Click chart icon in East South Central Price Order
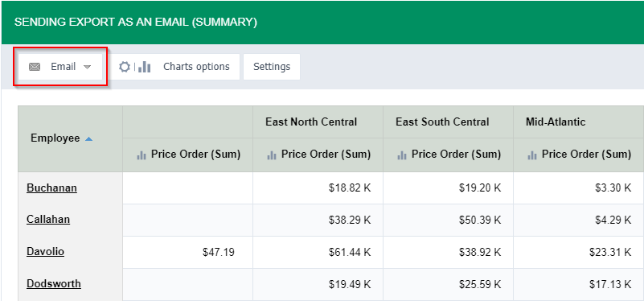This screenshot has height=301, width=644. [x=402, y=155]
